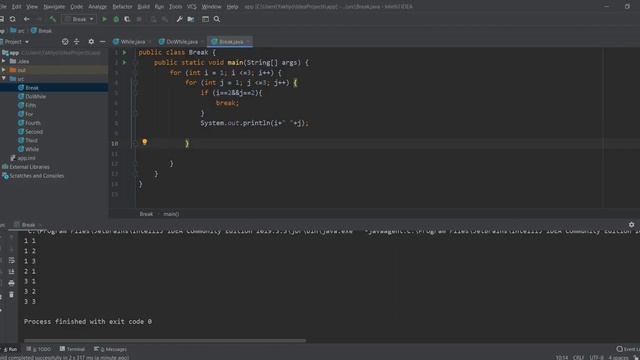Click Scratches and Consoles node
The height and width of the screenshot is (360, 640).
(x=37, y=176)
